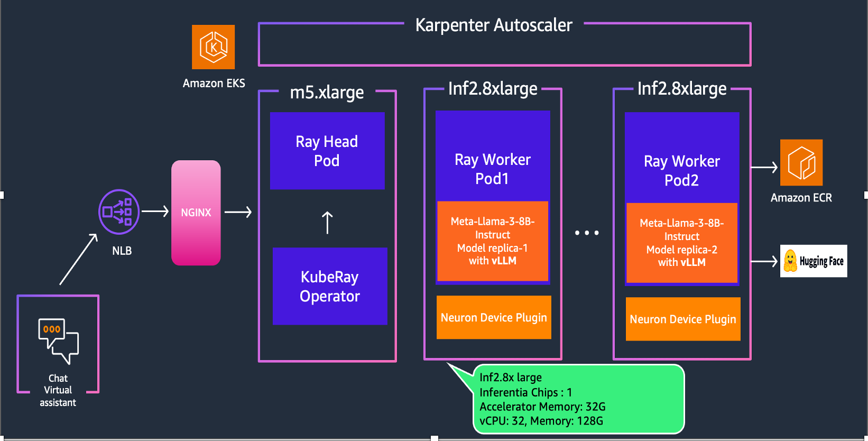Click the Chat Virtual assistant caption
868x441 pixels.
[x=58, y=390]
